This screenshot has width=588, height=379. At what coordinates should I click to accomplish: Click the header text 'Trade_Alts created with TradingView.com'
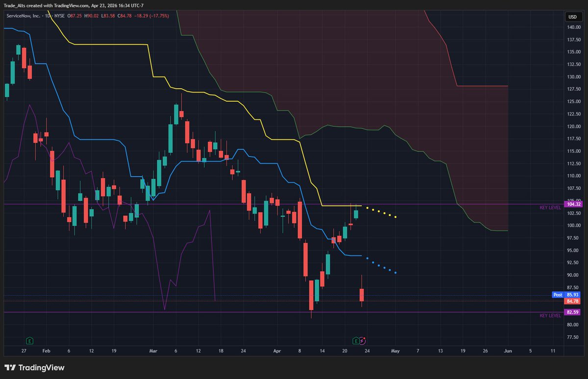tap(48, 5)
